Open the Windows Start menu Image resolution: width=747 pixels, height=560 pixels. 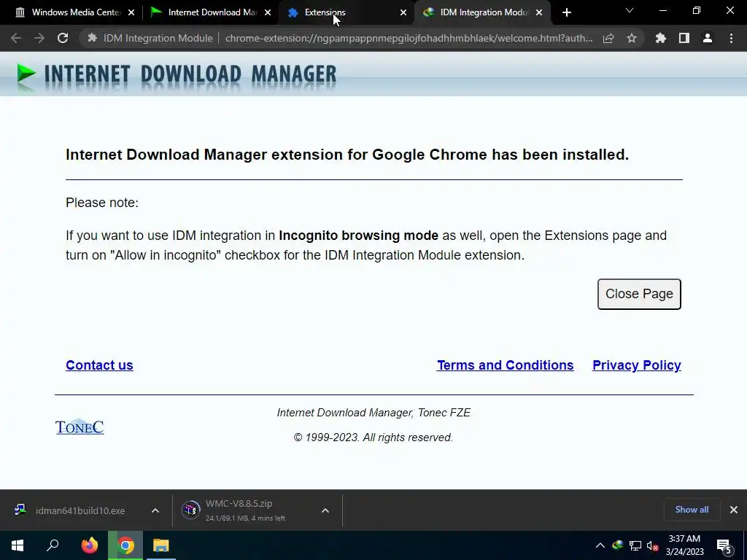point(18,545)
